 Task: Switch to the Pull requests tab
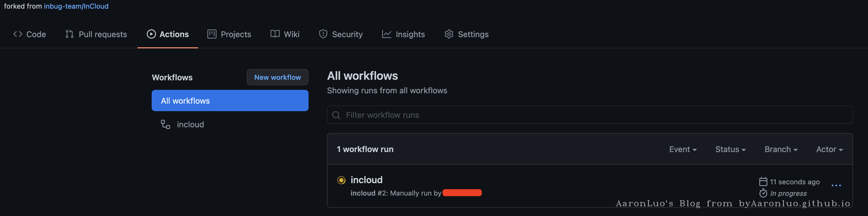[102, 34]
